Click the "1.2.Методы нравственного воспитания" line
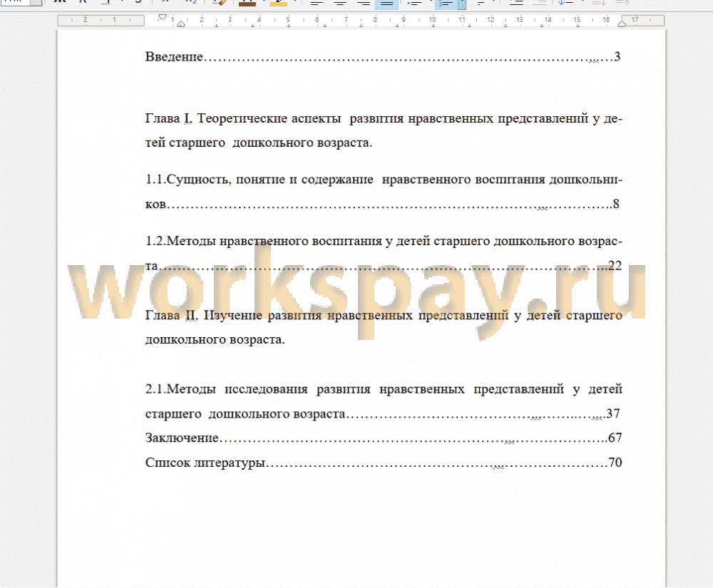 coord(384,241)
